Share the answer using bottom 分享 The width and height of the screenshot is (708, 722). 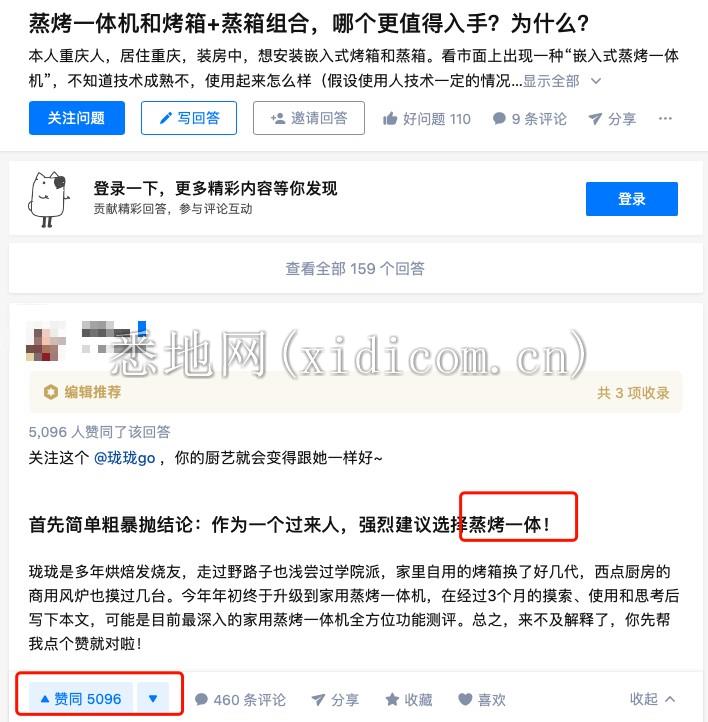(x=335, y=699)
